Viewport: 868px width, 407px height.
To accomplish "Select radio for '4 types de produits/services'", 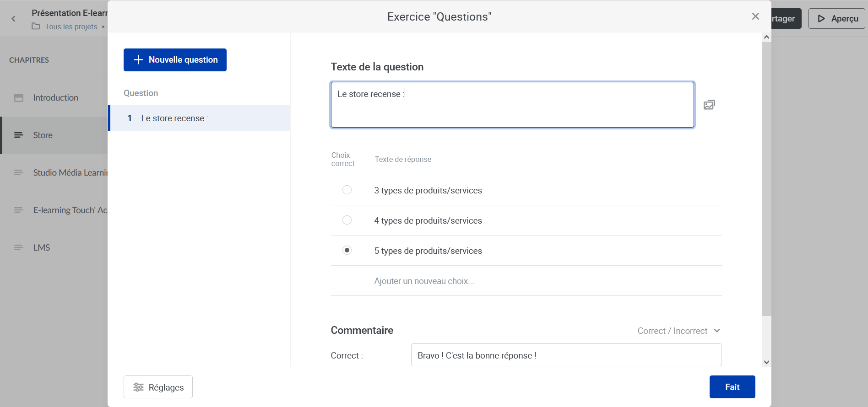I will 347,220.
